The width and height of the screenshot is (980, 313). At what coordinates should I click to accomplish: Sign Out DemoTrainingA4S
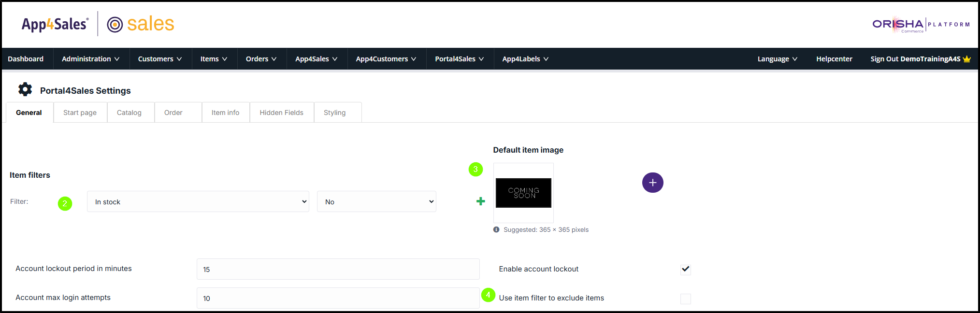pos(915,59)
